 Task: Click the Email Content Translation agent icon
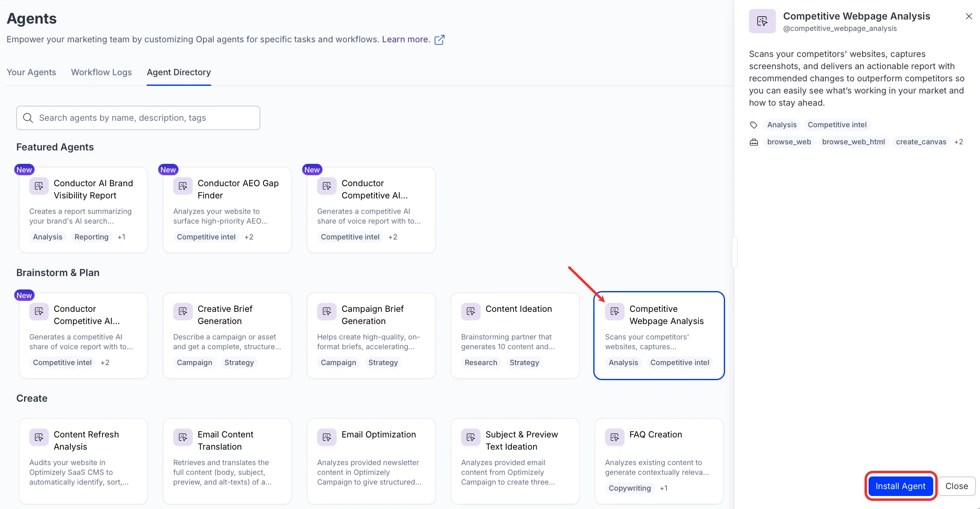(x=183, y=437)
